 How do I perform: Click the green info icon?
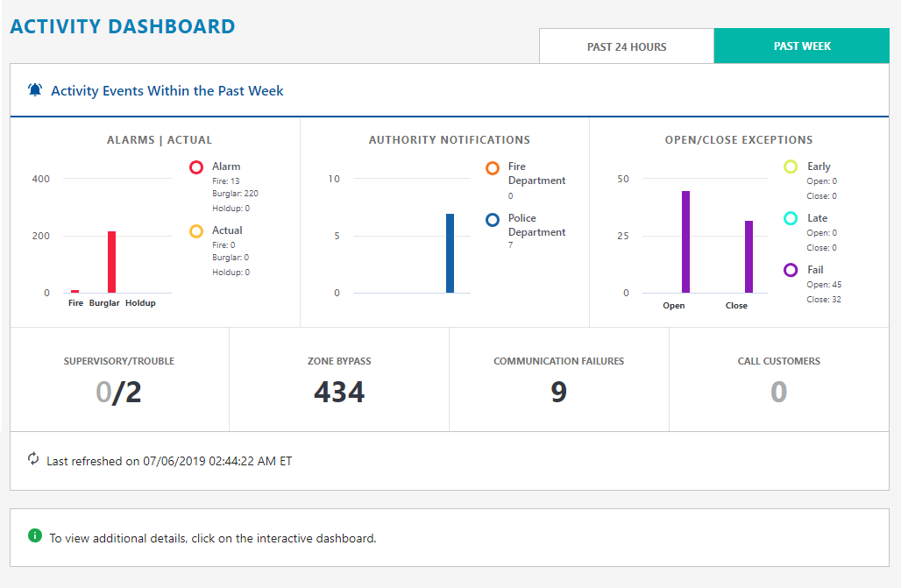click(35, 535)
